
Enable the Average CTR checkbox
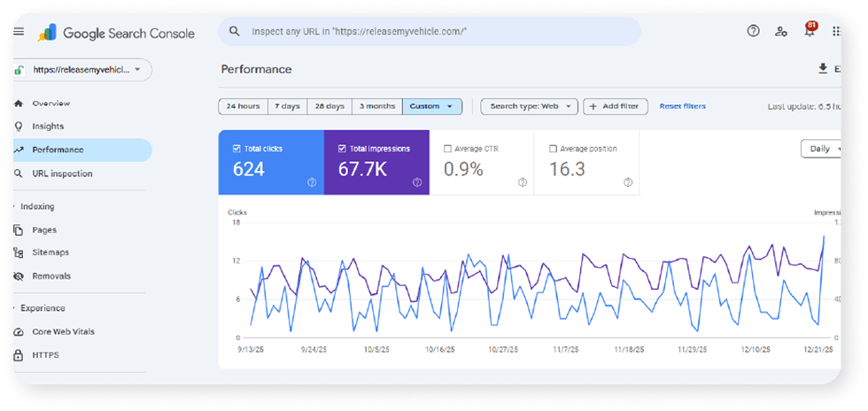(447, 149)
